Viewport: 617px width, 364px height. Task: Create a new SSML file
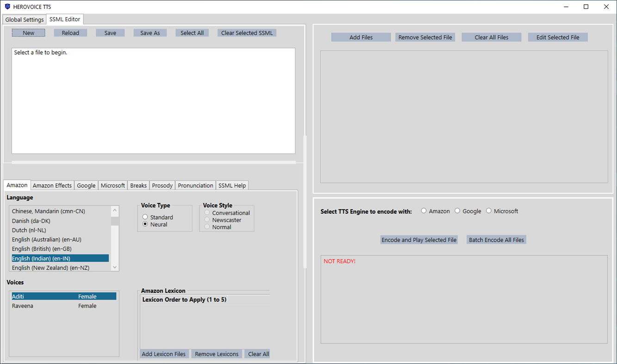pyautogui.click(x=28, y=32)
